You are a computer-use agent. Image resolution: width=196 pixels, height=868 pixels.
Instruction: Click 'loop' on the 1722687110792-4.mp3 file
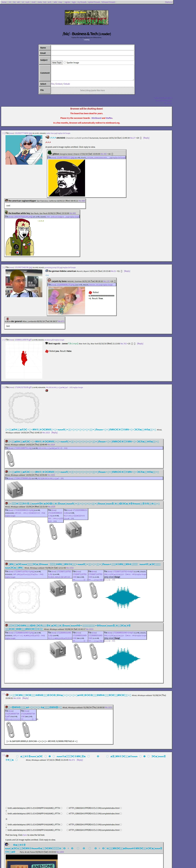coord(117,577)
